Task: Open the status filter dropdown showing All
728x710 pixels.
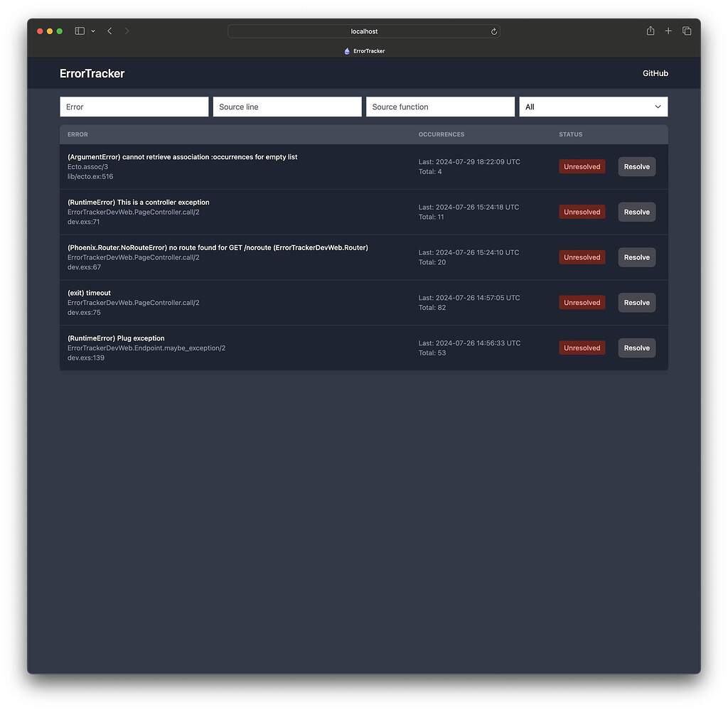Action: pos(593,107)
